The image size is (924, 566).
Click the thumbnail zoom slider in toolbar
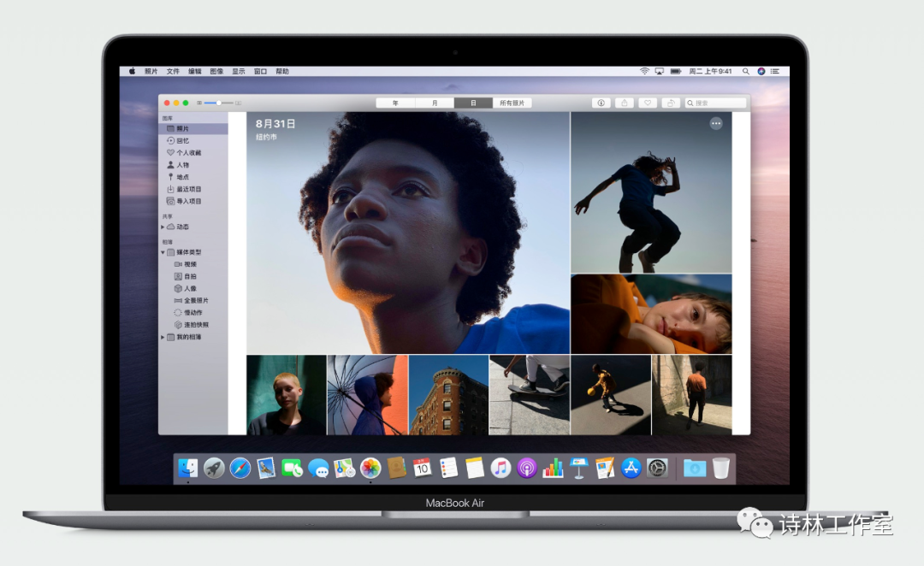pos(219,103)
